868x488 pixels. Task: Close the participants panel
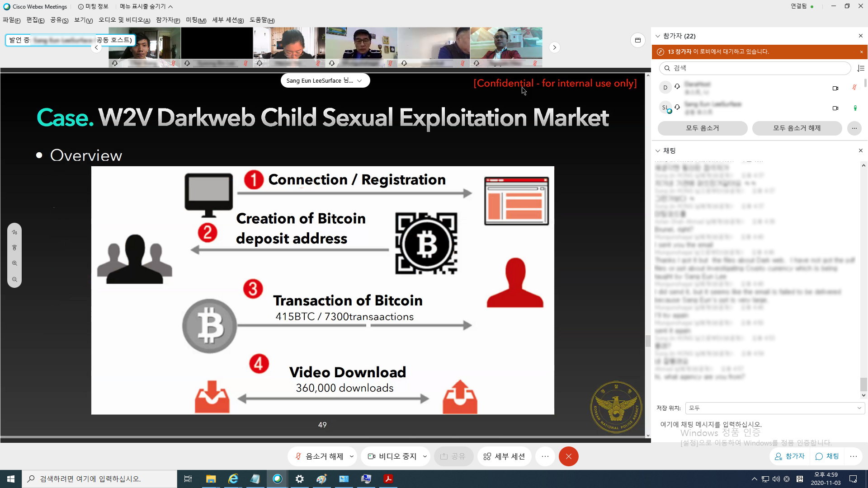coord(861,36)
